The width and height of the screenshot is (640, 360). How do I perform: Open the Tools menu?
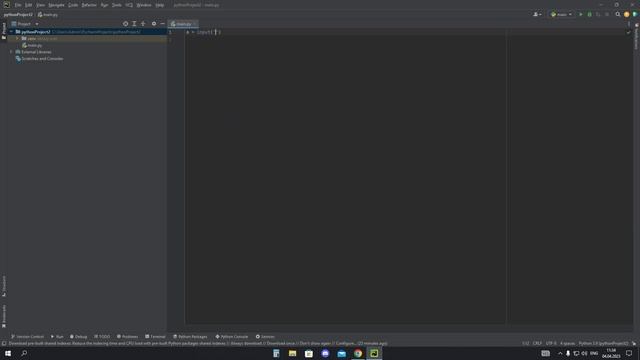tap(117, 5)
